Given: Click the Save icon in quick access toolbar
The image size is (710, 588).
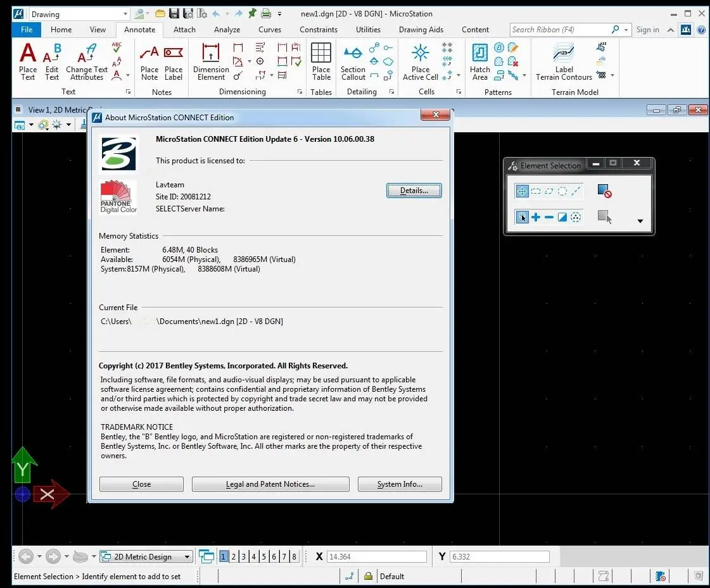Looking at the screenshot, I should 174,13.
